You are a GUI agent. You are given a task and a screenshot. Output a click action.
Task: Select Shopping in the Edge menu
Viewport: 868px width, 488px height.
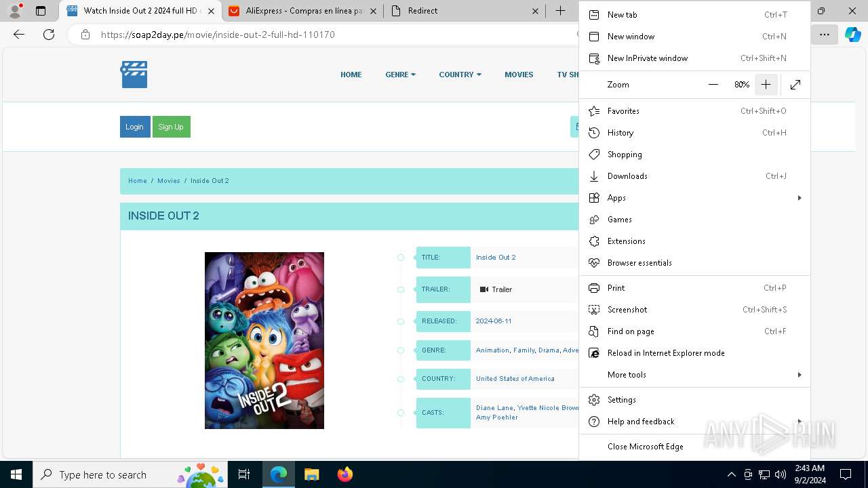pos(694,155)
